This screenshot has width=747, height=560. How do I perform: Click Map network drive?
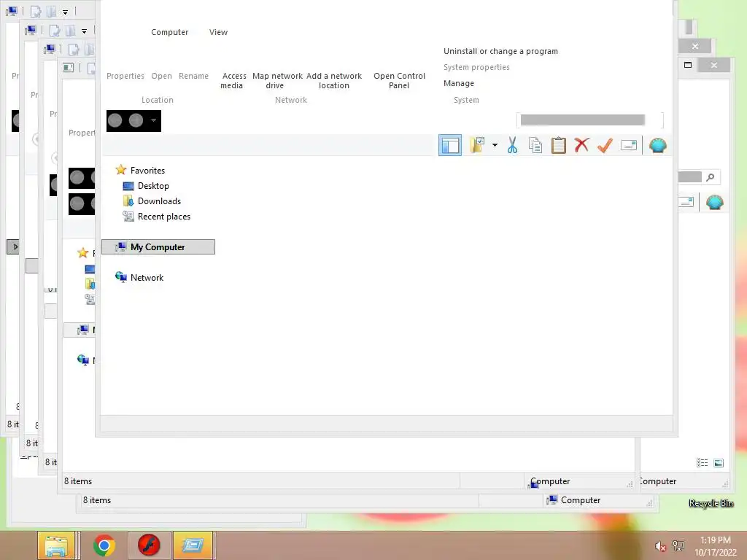(x=277, y=80)
